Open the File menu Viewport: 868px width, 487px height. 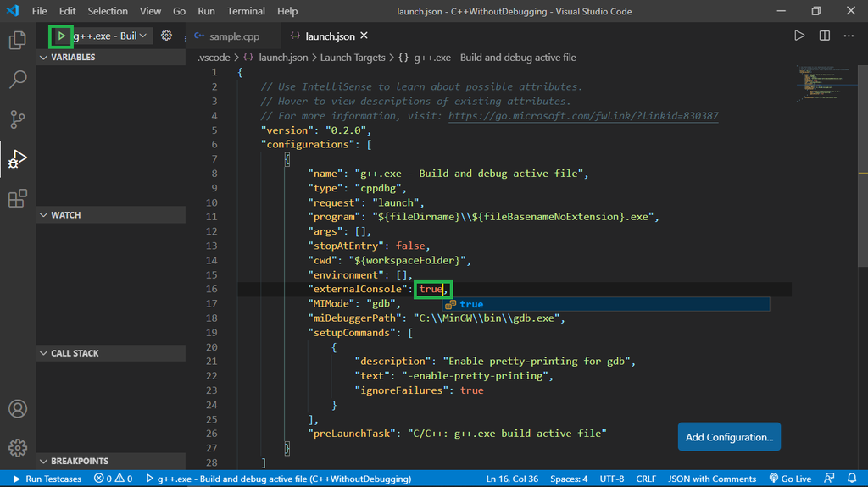(39, 11)
